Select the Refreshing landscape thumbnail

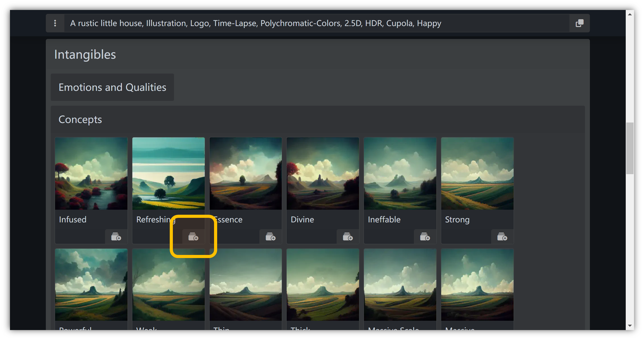(x=168, y=174)
